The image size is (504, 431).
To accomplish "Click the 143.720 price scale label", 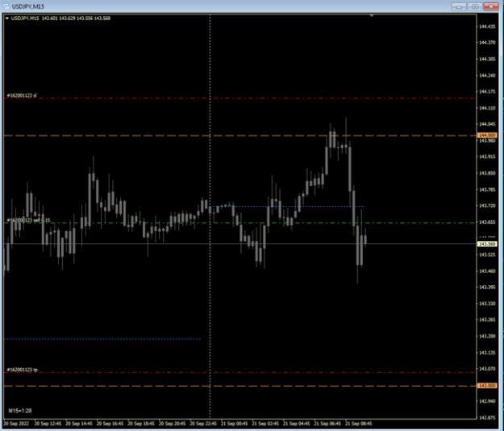I will (487, 205).
